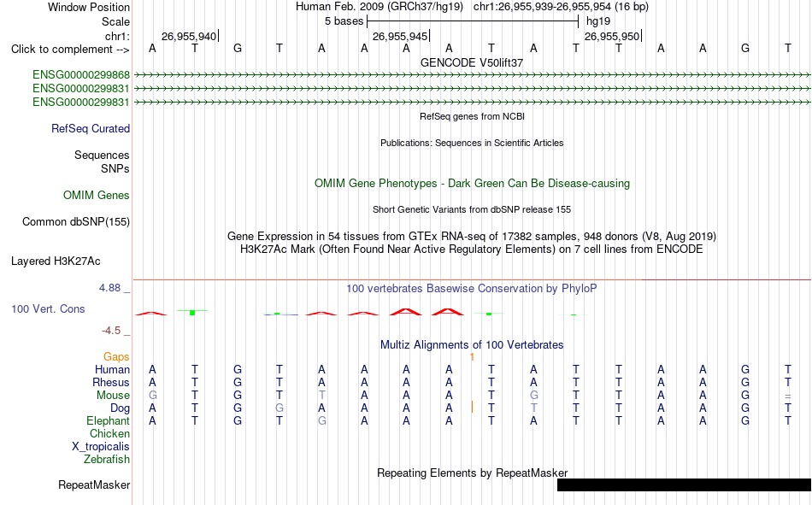812x505 pixels.
Task: Click 'RefSeq genes from NCBI' title
Action: coord(473,116)
